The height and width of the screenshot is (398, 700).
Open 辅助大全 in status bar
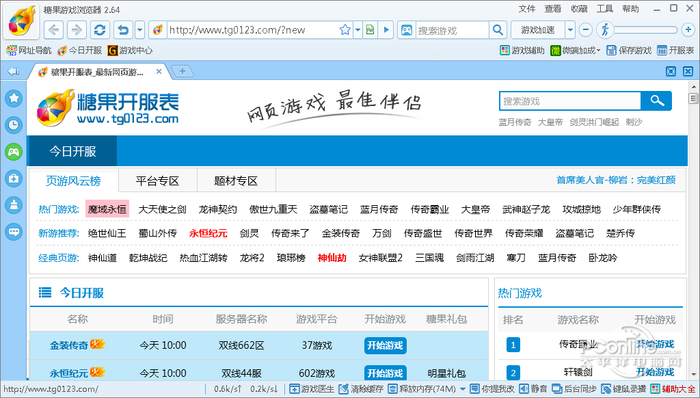pyautogui.click(x=673, y=389)
